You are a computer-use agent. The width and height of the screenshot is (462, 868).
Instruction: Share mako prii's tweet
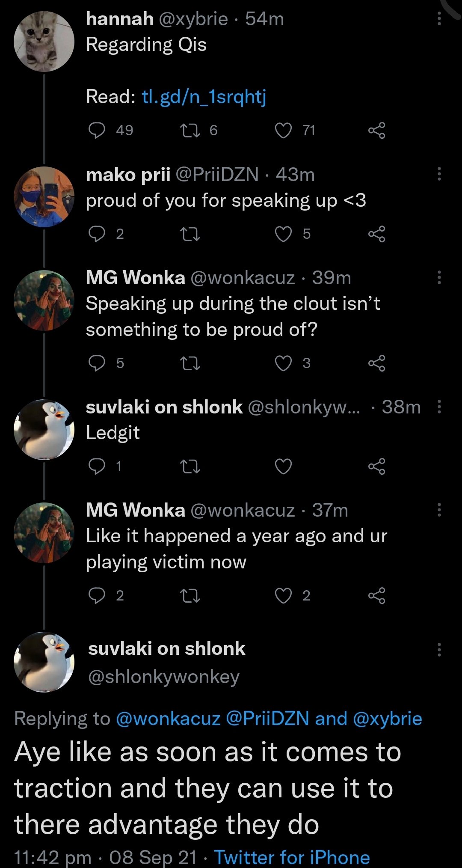click(376, 234)
